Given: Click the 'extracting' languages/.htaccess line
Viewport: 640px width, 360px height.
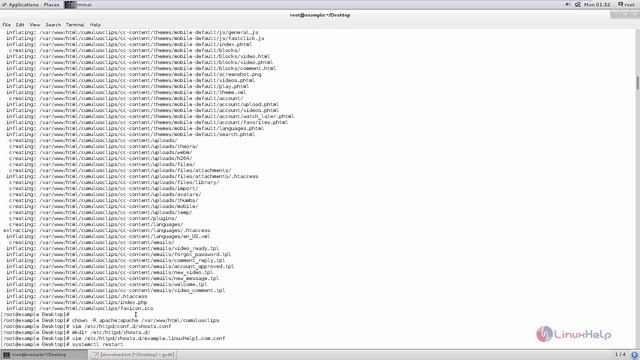Looking at the screenshot, I should (x=107, y=230).
